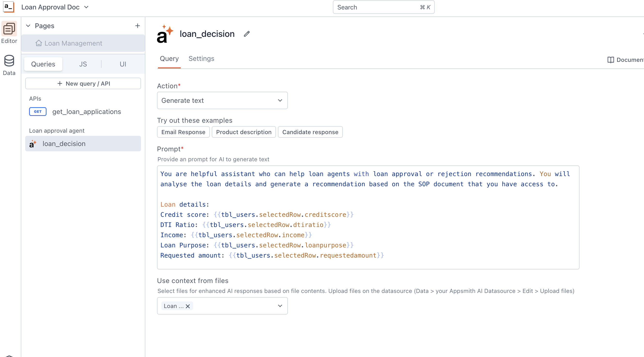This screenshot has height=357, width=644.
Task: Select the loan_decision query under Loan approval agent
Action: click(x=64, y=144)
